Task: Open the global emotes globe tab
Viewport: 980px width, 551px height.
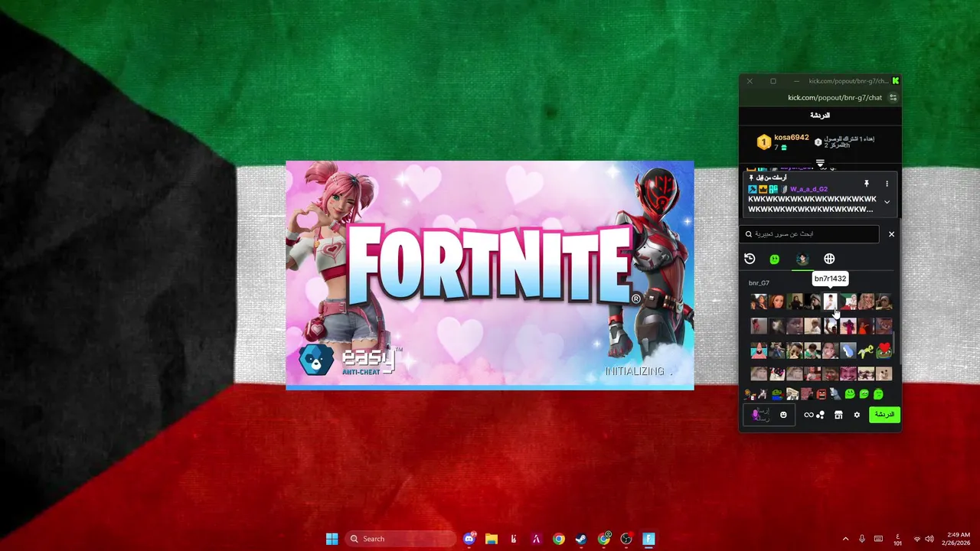Action: pos(829,259)
